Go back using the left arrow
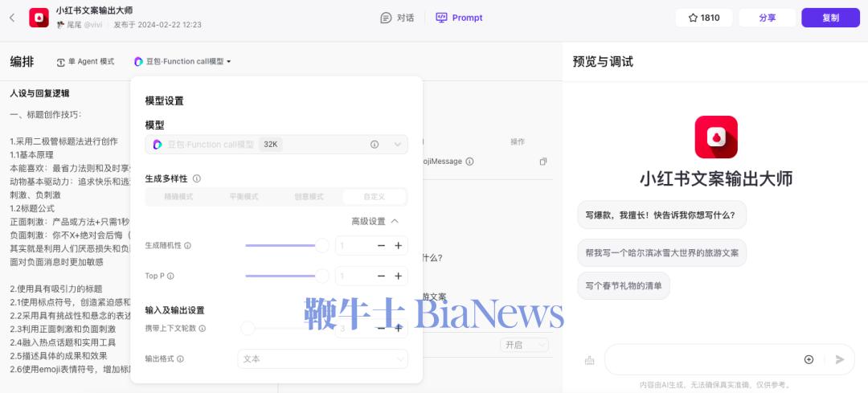This screenshot has height=393, width=868. point(12,18)
